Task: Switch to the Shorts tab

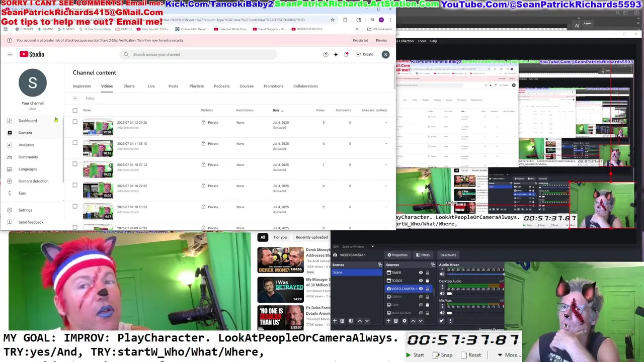Action: (129, 86)
